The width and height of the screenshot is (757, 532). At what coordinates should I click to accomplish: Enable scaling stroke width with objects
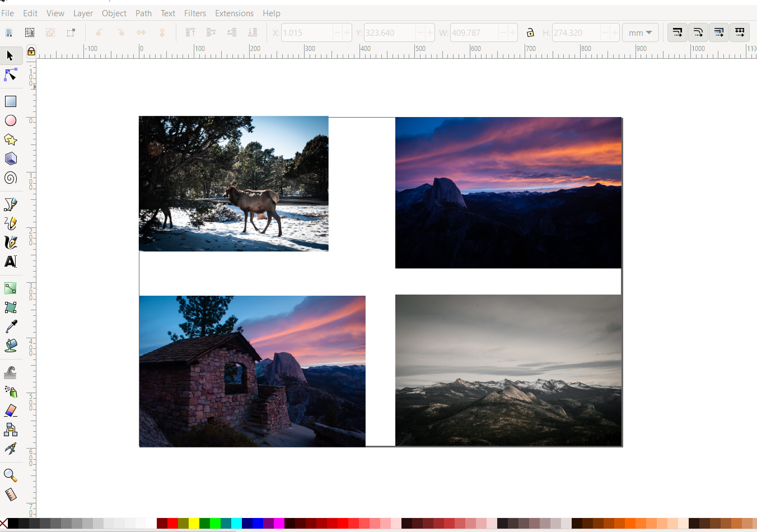pyautogui.click(x=677, y=32)
